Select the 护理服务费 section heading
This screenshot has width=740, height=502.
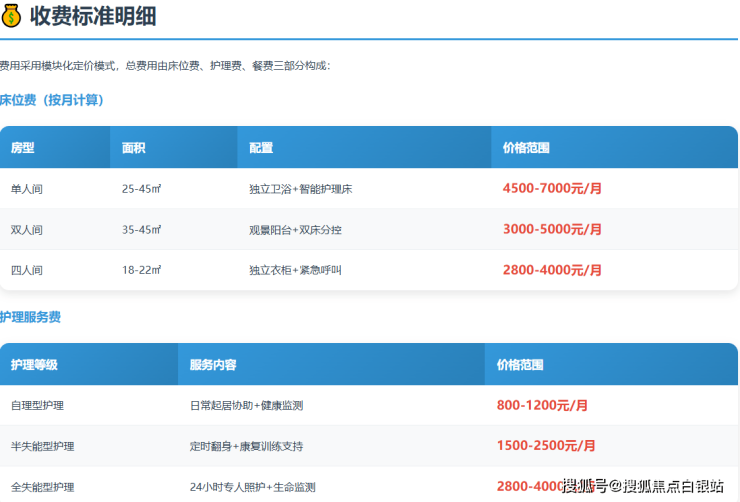click(30, 317)
